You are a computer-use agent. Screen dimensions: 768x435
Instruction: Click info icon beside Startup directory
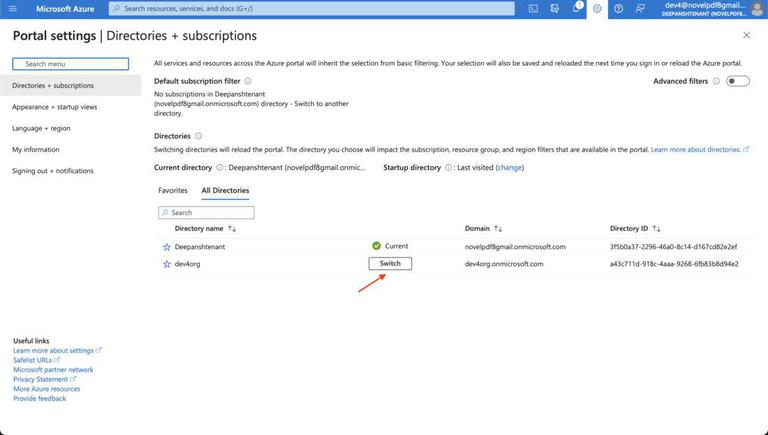coord(448,168)
